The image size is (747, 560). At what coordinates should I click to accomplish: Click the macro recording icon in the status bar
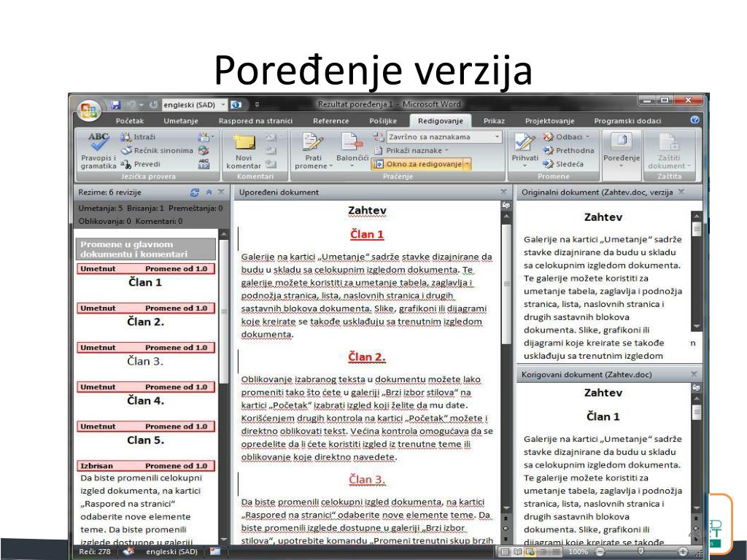point(215,551)
